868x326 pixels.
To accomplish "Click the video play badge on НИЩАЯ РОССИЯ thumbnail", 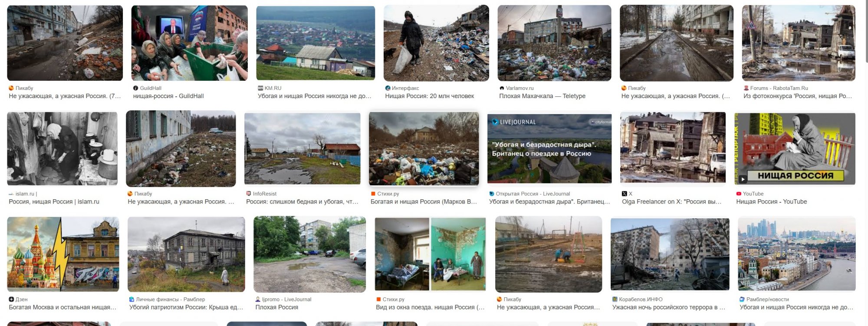I will tap(743, 179).
